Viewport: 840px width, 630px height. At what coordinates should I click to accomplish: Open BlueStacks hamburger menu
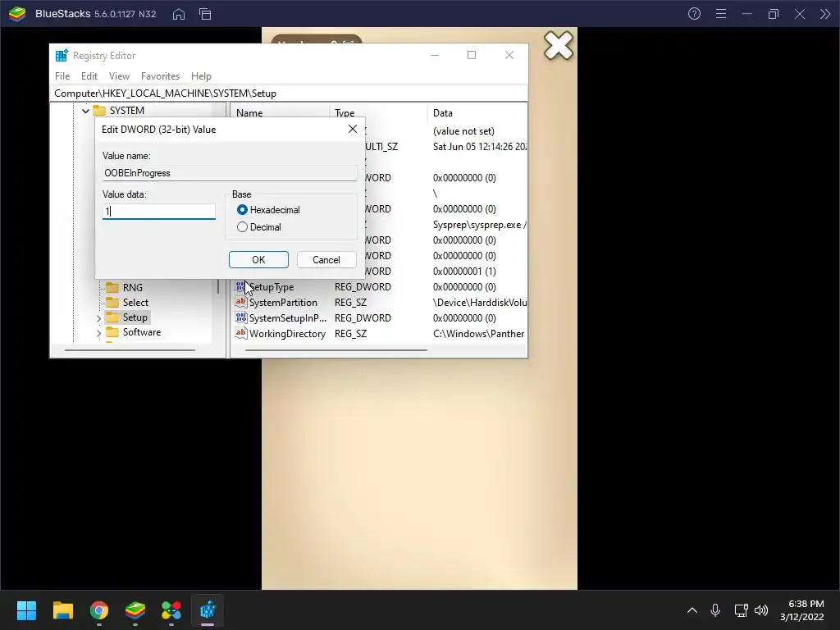pos(721,14)
